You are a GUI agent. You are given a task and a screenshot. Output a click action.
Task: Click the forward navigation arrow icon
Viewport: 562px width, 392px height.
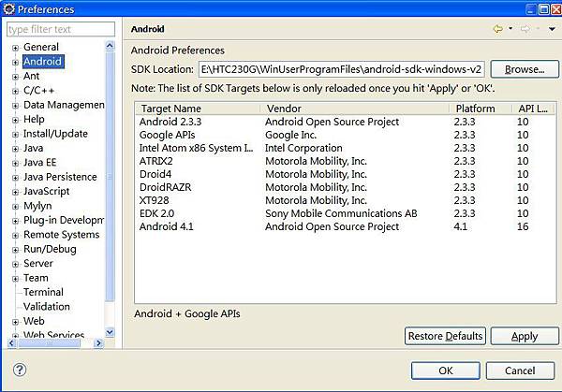click(525, 29)
